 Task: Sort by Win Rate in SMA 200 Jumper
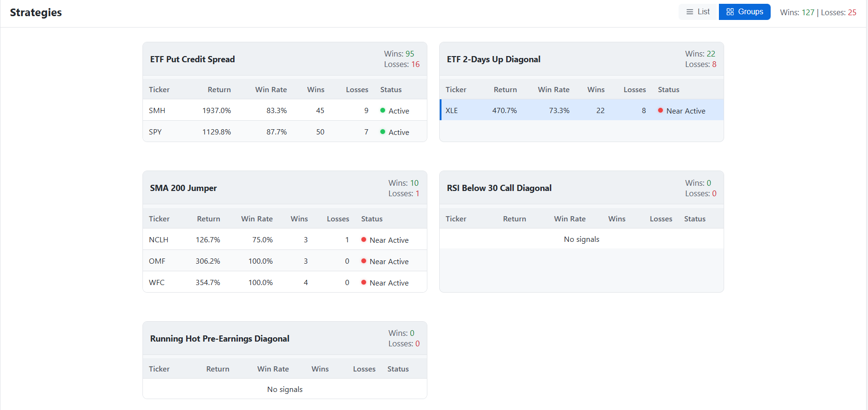coord(257,219)
